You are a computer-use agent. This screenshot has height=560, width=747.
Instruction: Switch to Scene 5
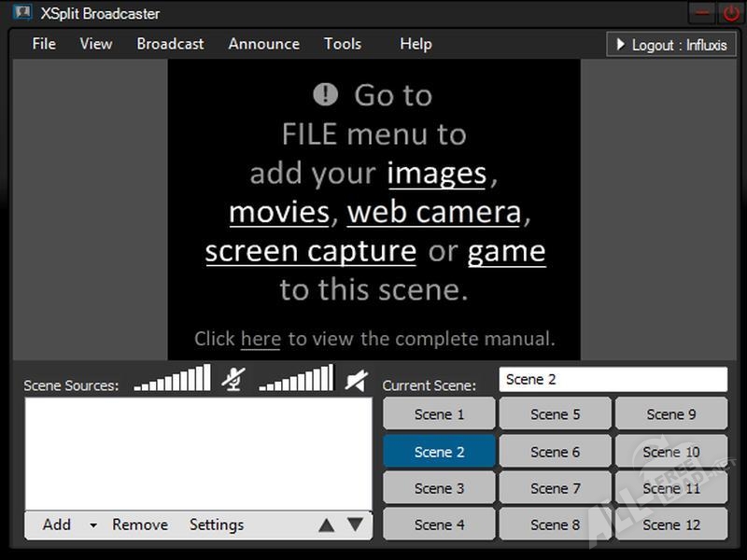[555, 414]
